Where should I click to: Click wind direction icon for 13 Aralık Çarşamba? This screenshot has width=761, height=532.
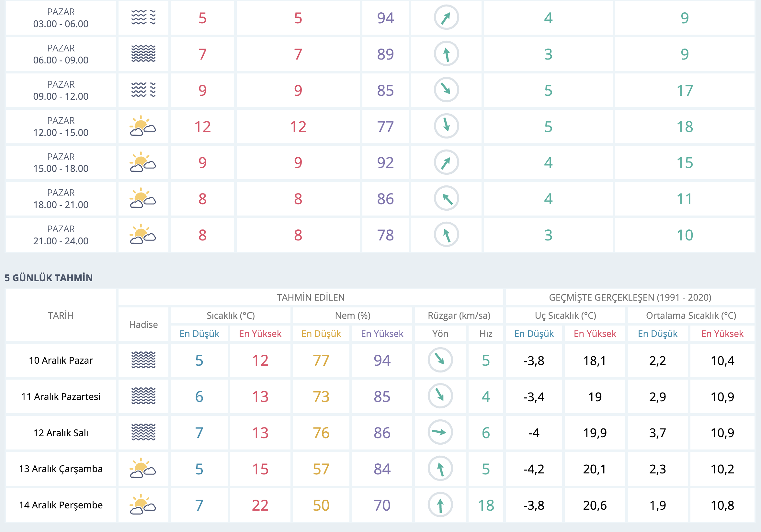point(440,469)
